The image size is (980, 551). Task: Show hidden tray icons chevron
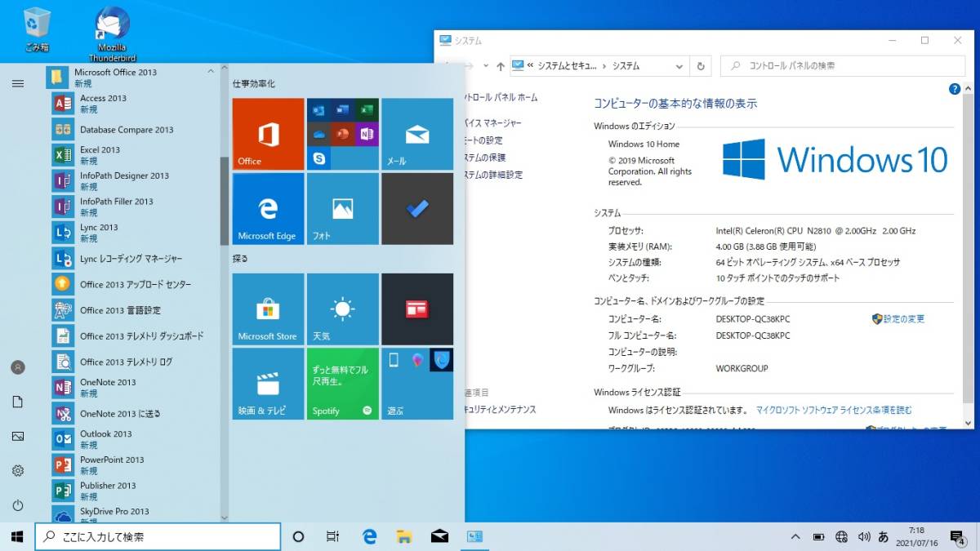(x=795, y=537)
